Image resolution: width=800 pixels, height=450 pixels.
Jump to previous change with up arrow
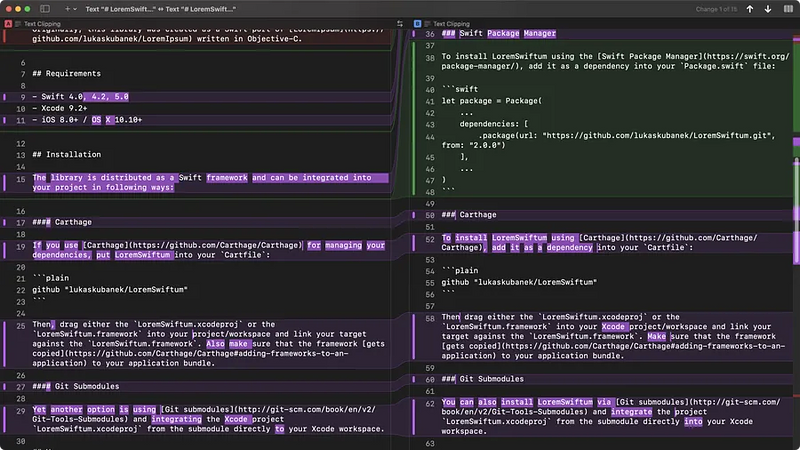click(x=749, y=9)
